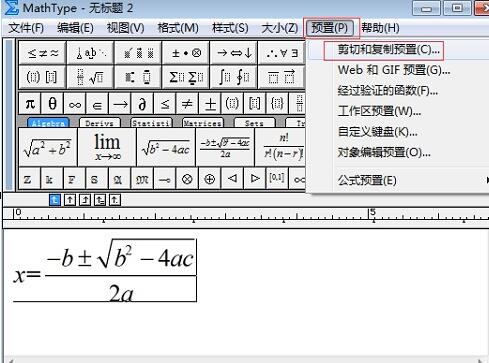Insert the circled plus symbol (⊕)
489x363 pixels.
tap(209, 179)
